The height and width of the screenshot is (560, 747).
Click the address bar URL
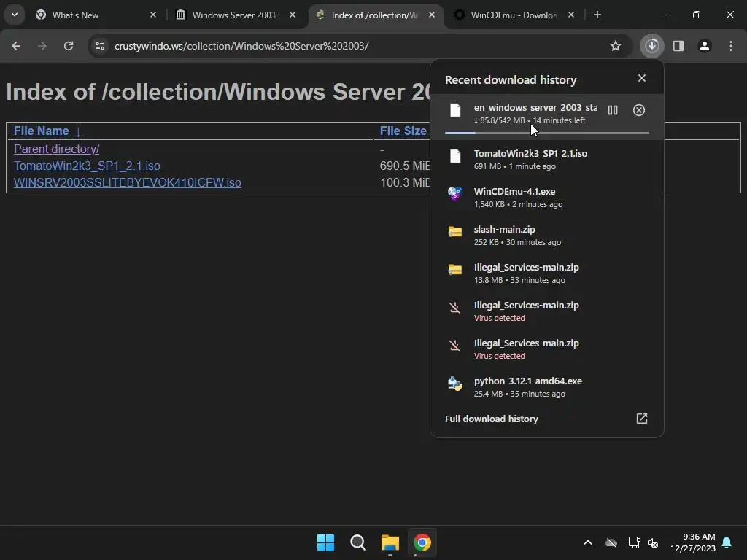point(241,46)
